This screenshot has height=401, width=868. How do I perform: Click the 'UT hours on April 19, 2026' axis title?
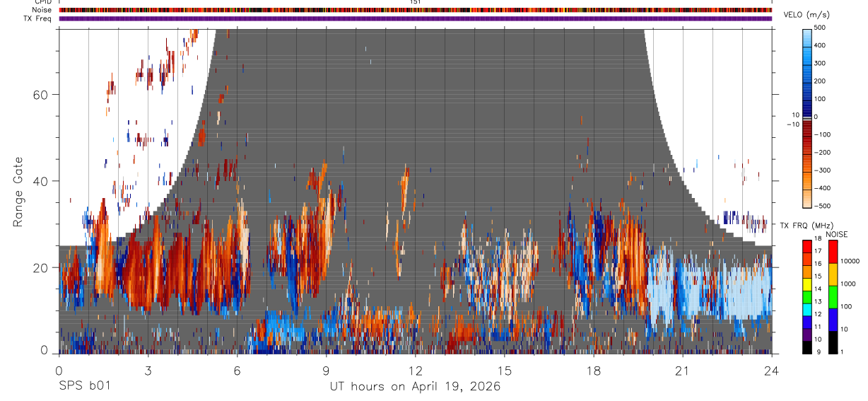pos(415,387)
